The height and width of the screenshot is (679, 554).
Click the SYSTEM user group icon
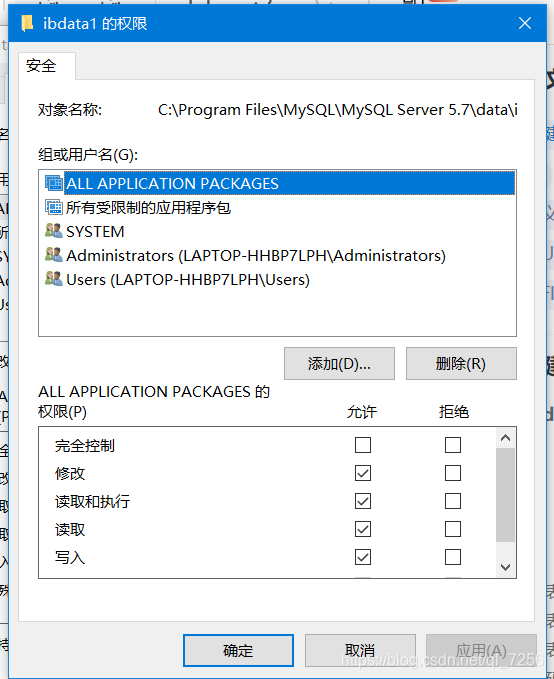[54, 231]
